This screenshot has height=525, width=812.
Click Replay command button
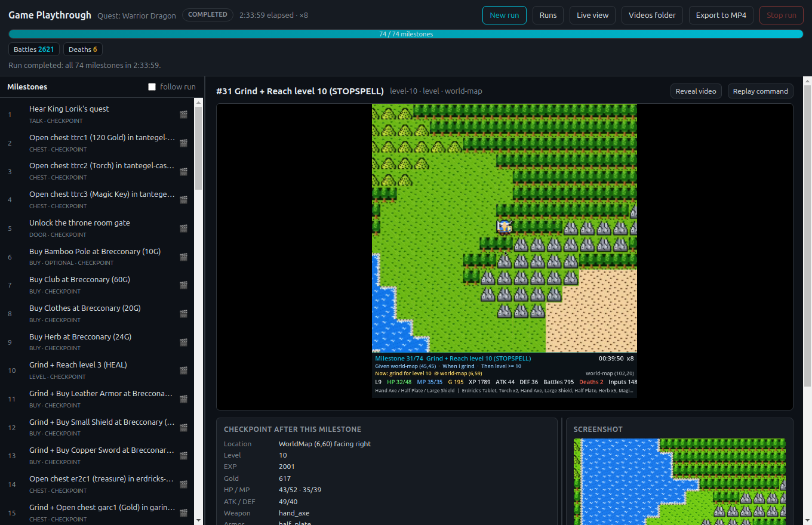[760, 91]
